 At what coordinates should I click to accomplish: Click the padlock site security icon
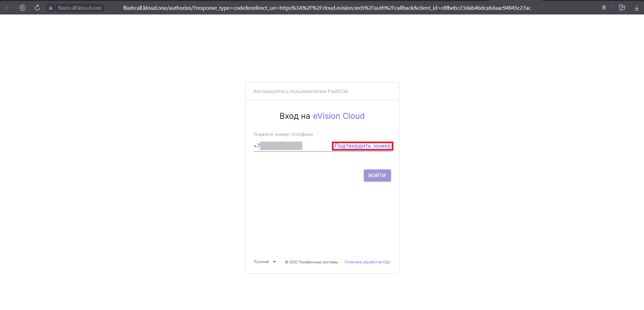pyautogui.click(x=51, y=8)
